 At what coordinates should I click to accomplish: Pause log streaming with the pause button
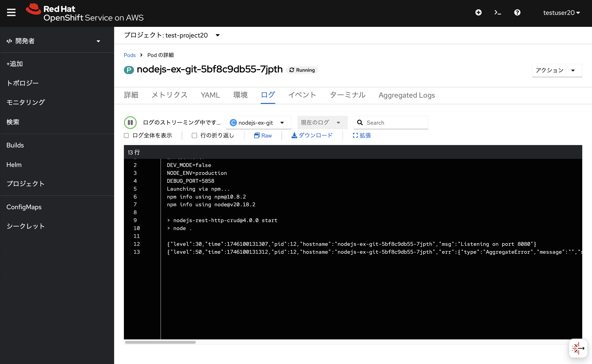130,123
